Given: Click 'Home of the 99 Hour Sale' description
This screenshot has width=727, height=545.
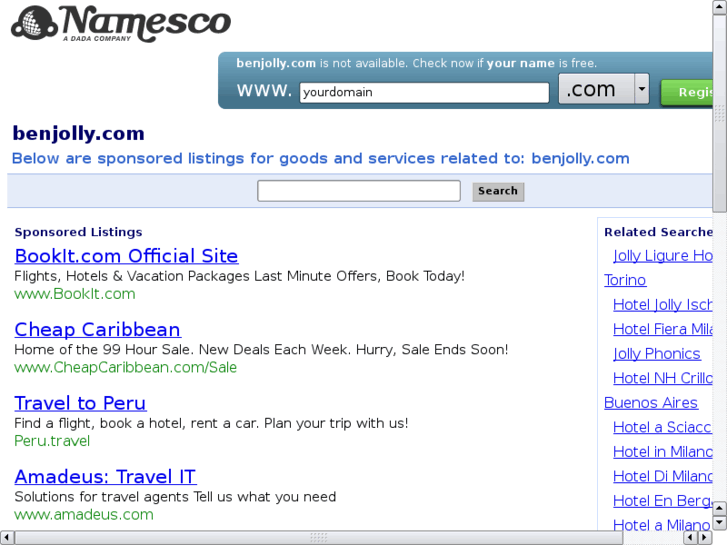Looking at the screenshot, I should pos(261,349).
